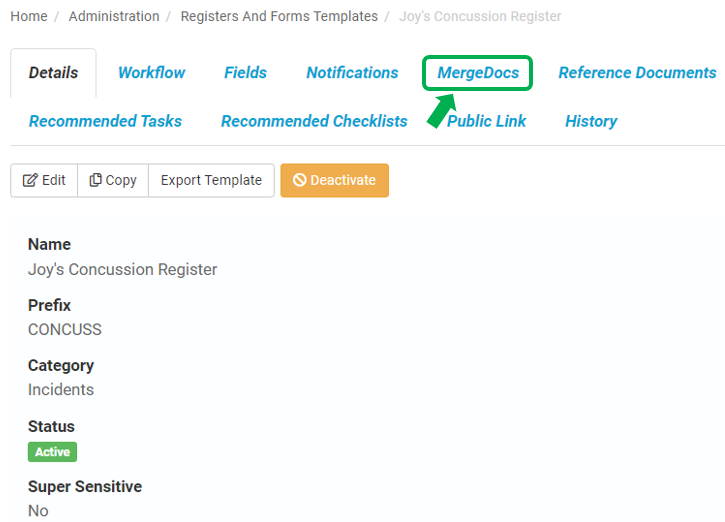
Task: Open the Fields tab
Action: click(246, 73)
